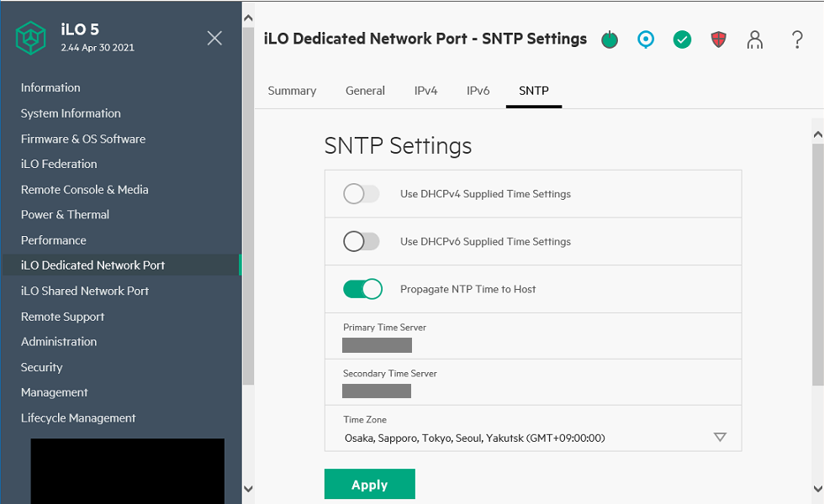Open iLO Federation page
Screen dimensions: 824x504
tap(59, 165)
